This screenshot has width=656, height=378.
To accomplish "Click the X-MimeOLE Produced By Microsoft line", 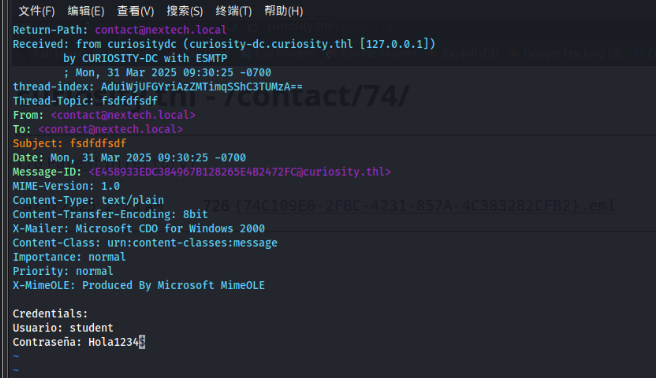I will (x=138, y=286).
